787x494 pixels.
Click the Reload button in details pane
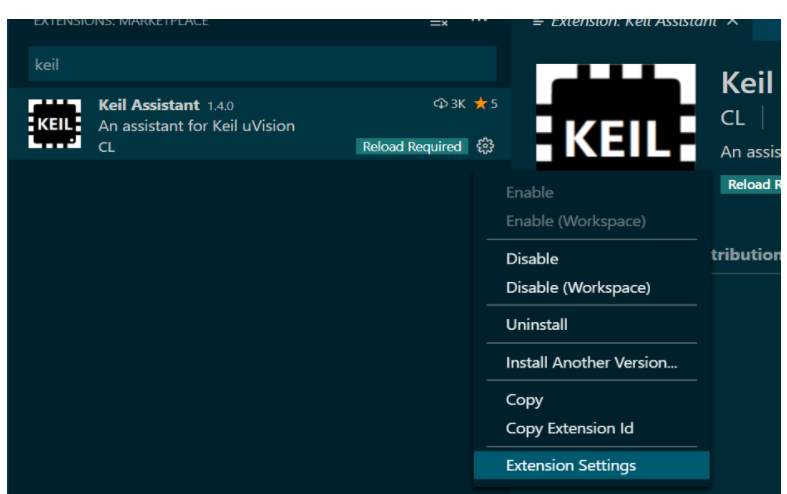pos(751,185)
